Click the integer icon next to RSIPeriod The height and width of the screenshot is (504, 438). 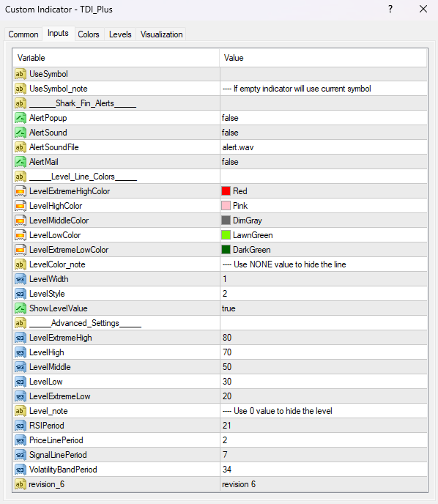21,426
